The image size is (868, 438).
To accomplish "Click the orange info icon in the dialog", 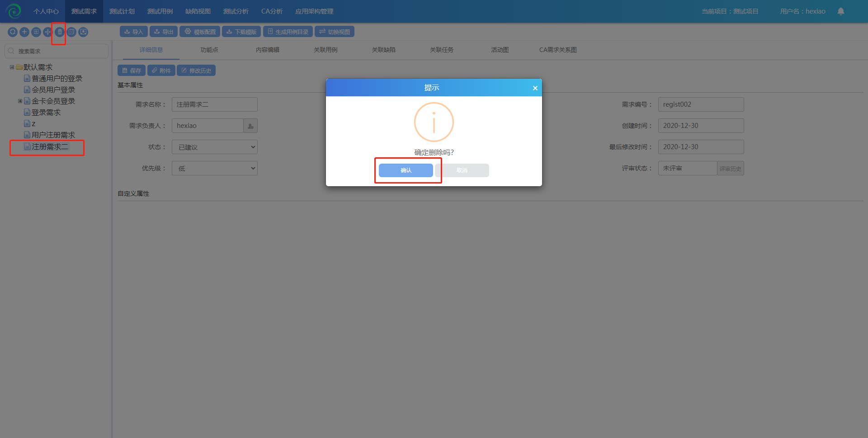I will click(x=434, y=122).
